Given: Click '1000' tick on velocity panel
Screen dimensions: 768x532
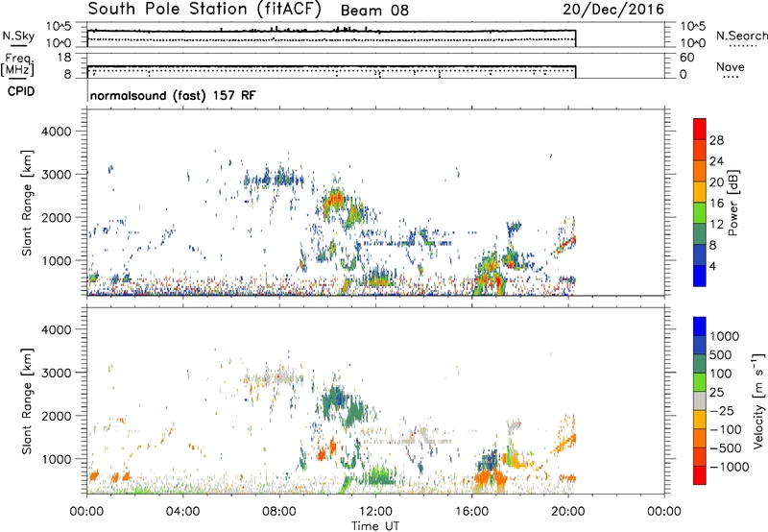Looking at the screenshot, I should [57, 459].
